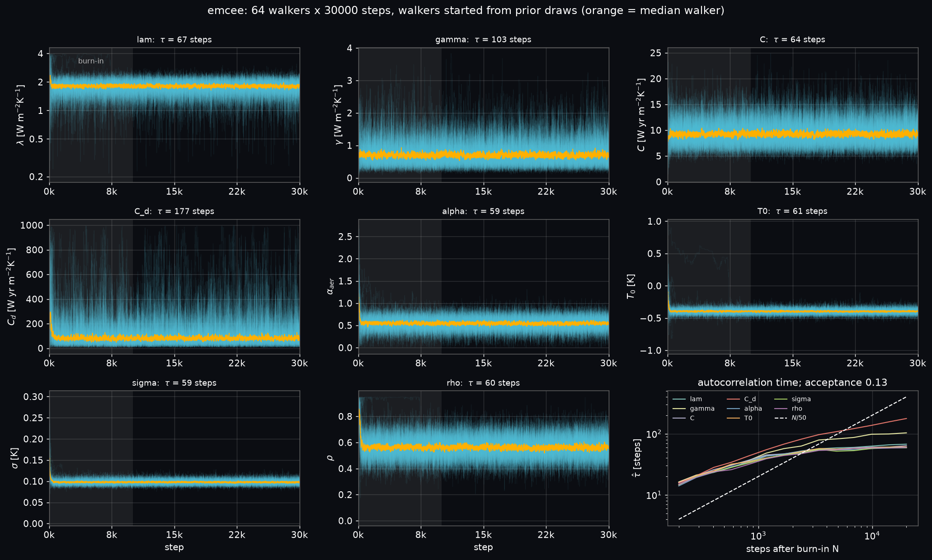Click the 0.30 tick on sigma axis
932x560 pixels.
point(33,397)
